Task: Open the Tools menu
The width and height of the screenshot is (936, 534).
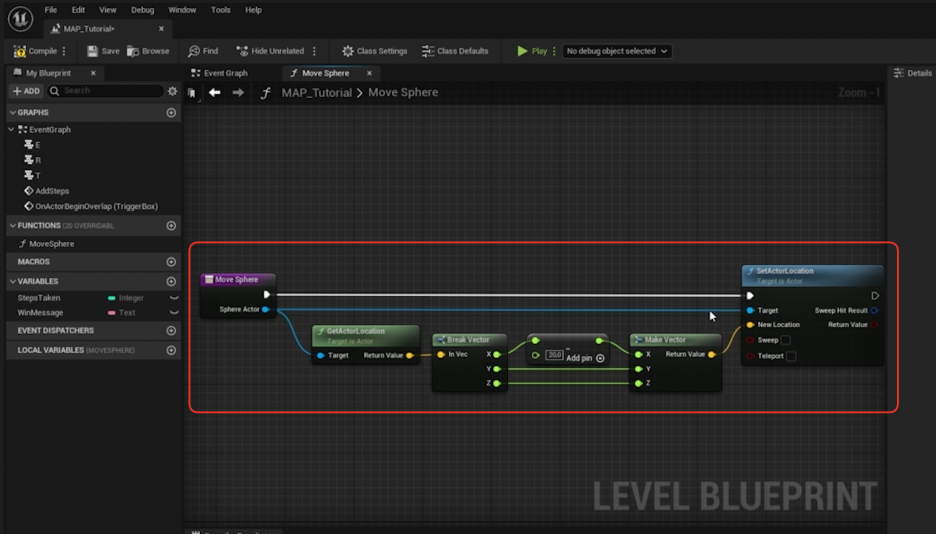Action: pos(220,10)
